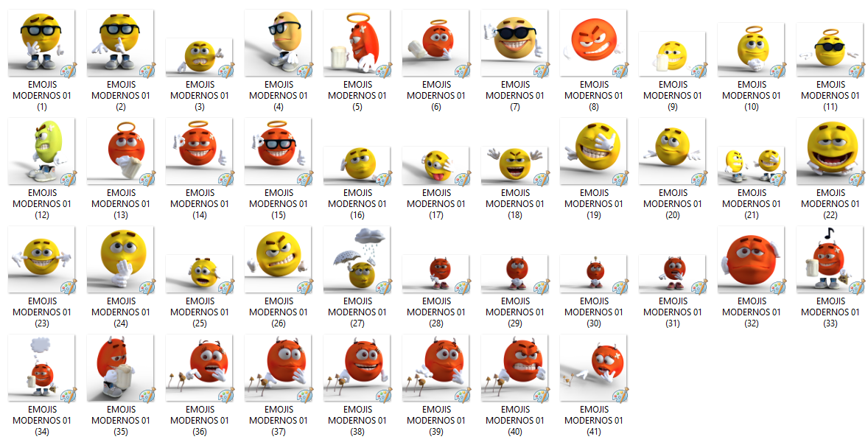Screen dimensions: 868x445
Task: Select the yellow halo emoji file (10)
Action: [x=751, y=49]
